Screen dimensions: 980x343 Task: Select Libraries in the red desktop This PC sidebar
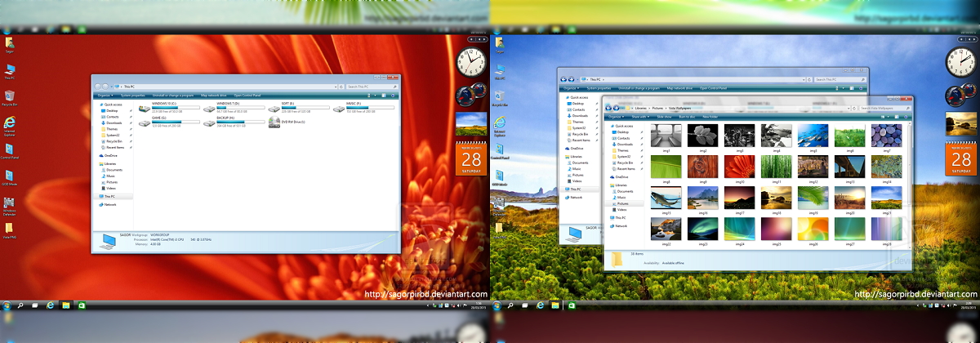[110, 163]
